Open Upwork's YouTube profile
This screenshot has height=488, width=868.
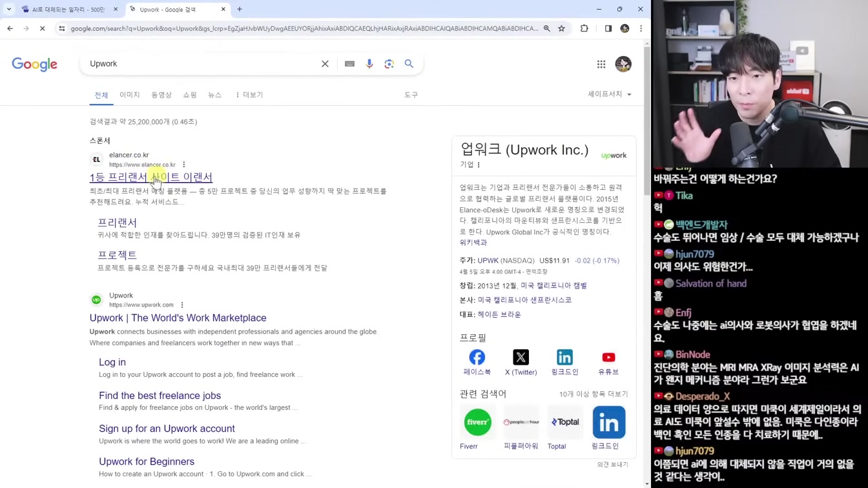point(608,363)
